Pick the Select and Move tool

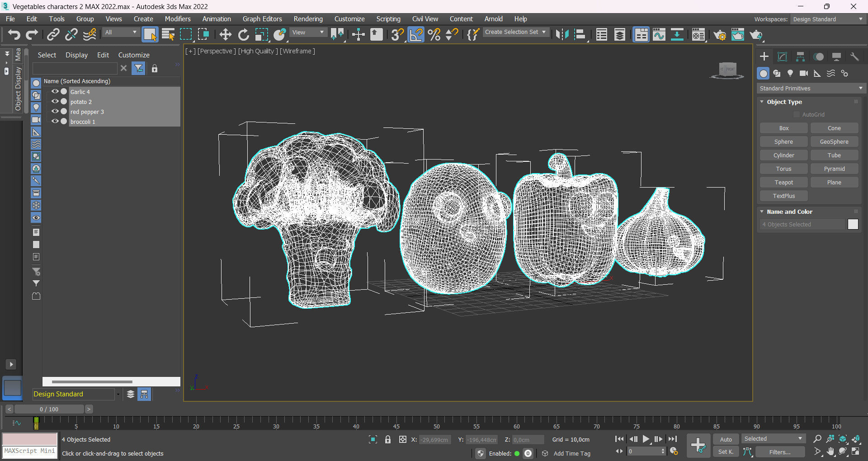[225, 35]
